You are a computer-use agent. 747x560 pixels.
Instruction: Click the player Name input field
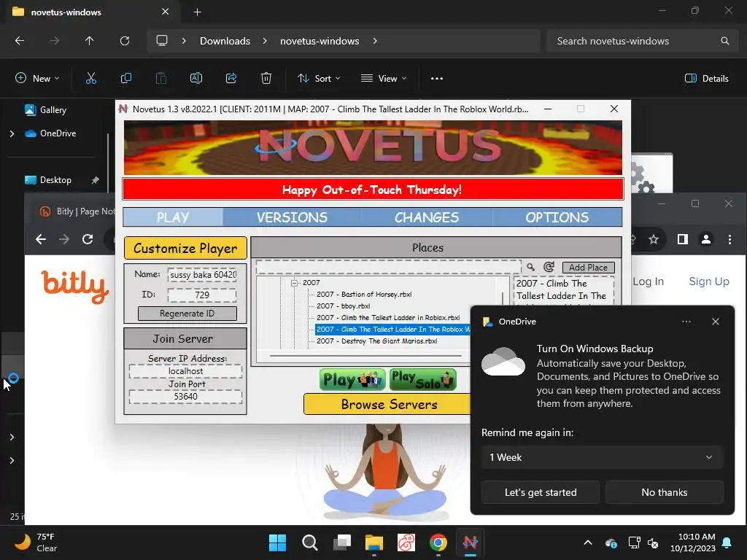click(x=202, y=275)
